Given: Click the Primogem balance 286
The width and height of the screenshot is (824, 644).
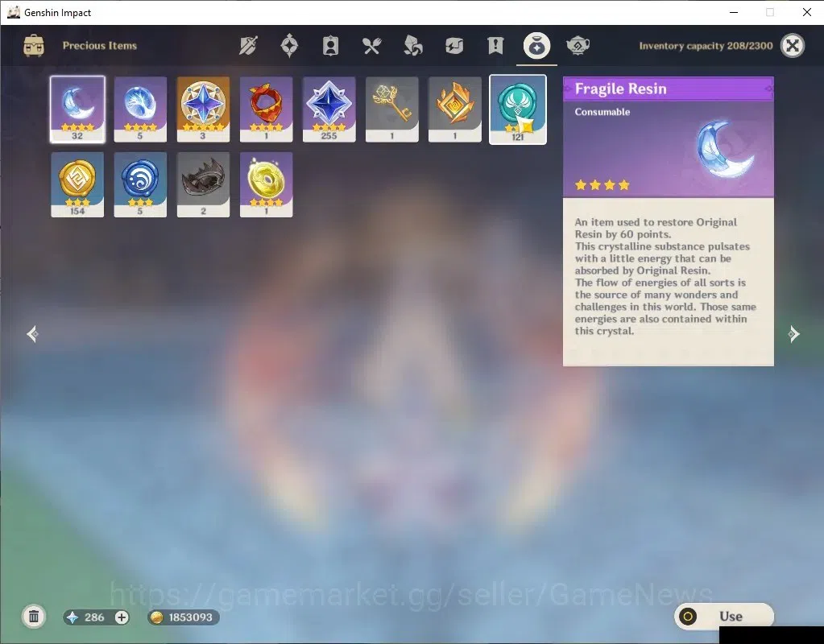Looking at the screenshot, I should 94,617.
